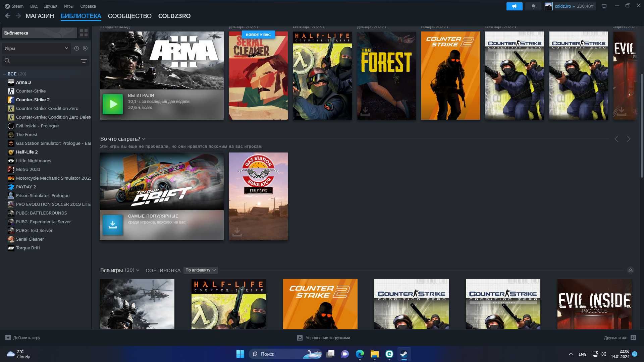Click the Half-Life 2 game in sidebar

(x=27, y=152)
